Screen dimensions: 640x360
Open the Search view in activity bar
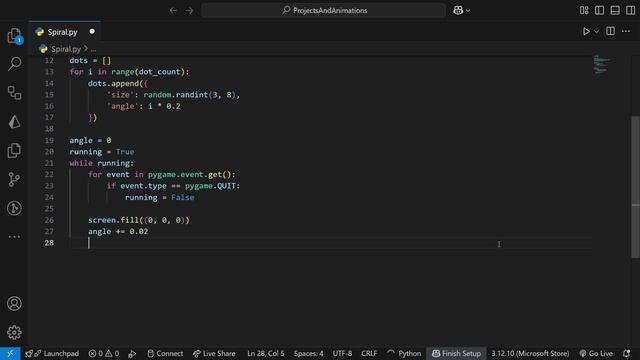14,64
